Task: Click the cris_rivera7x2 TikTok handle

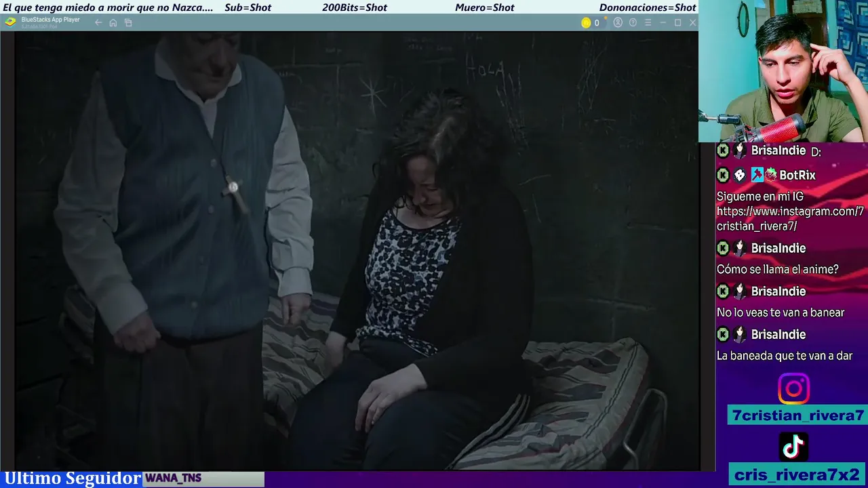Action: [797, 475]
